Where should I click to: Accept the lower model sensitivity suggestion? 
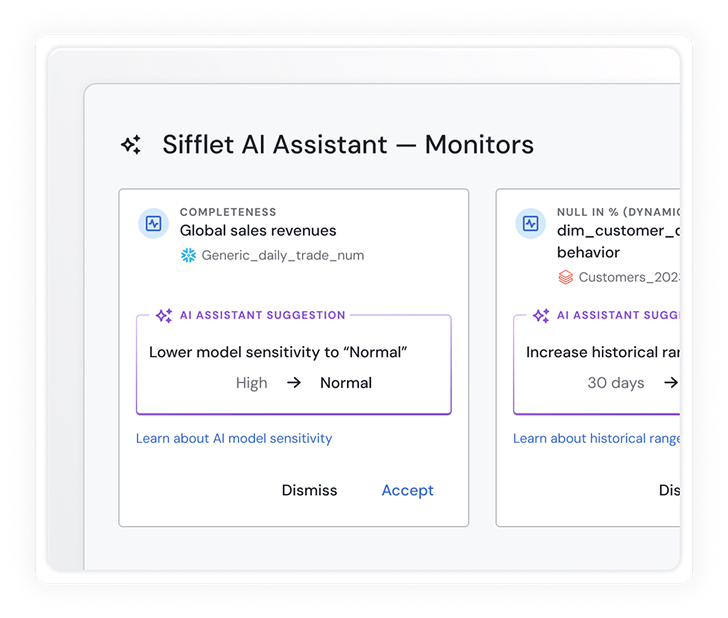408,490
